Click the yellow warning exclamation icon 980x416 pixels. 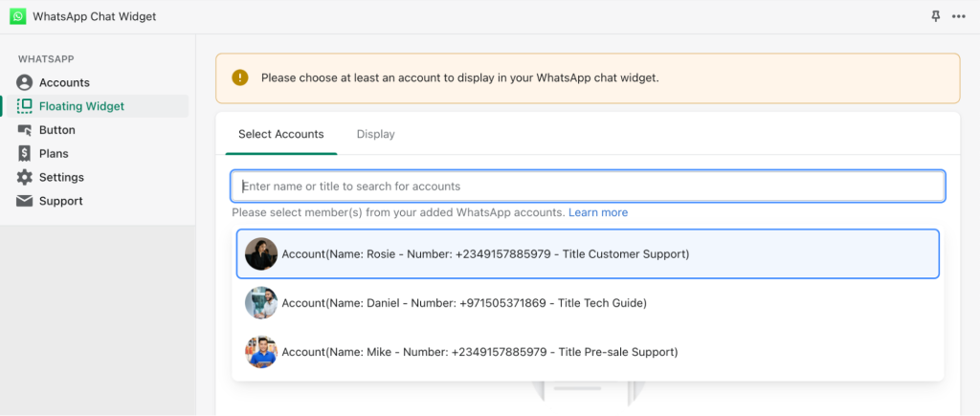(240, 78)
